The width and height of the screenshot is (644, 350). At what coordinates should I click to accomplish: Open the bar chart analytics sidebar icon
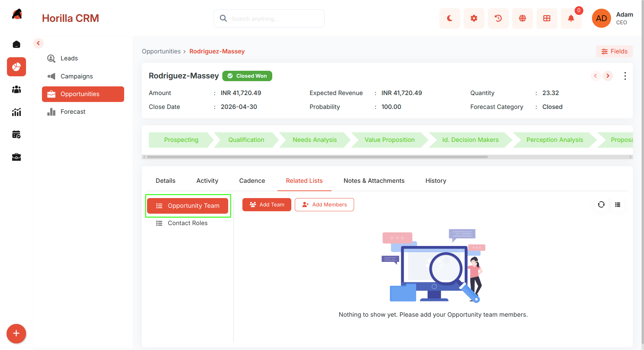(16, 112)
